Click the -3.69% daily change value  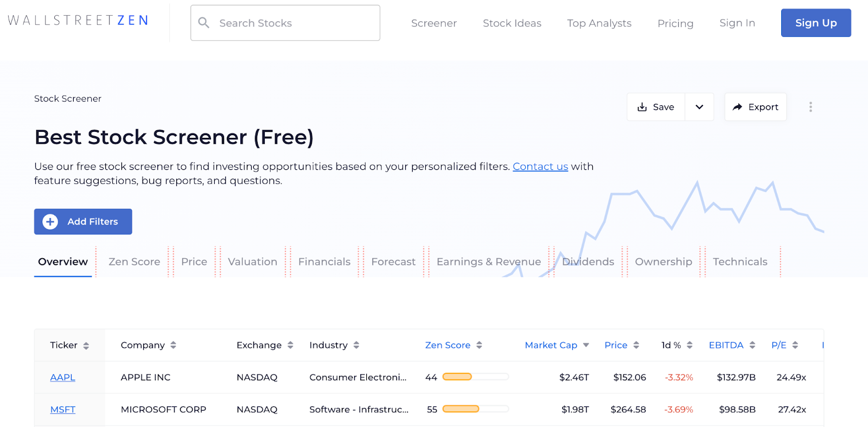[x=679, y=410]
